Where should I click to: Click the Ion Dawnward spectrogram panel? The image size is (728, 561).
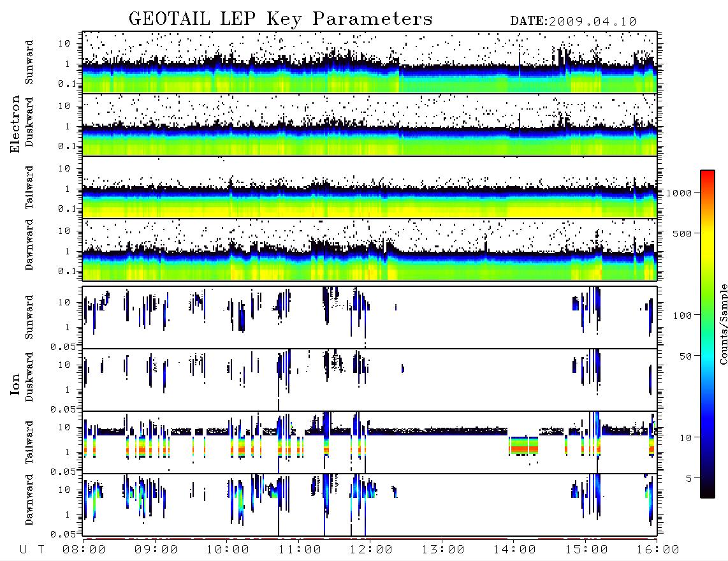pyautogui.click(x=370, y=505)
